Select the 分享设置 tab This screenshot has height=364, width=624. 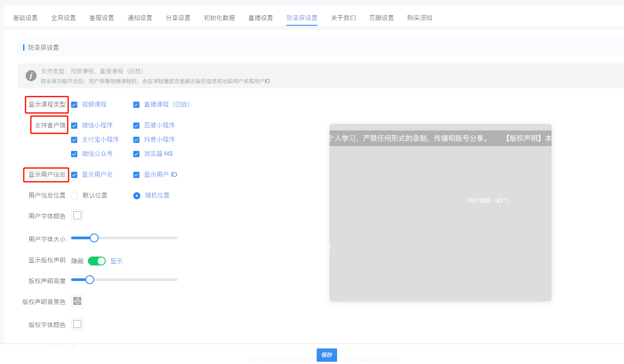pos(178,18)
